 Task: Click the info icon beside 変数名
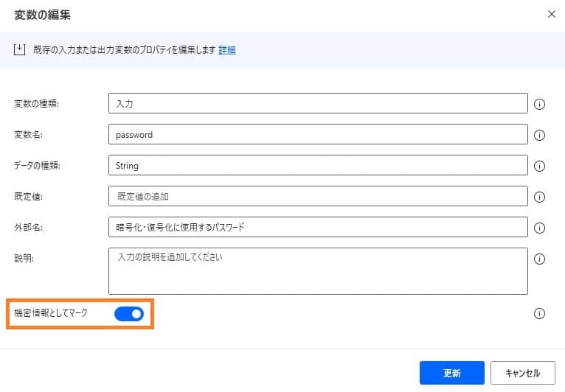coord(539,135)
